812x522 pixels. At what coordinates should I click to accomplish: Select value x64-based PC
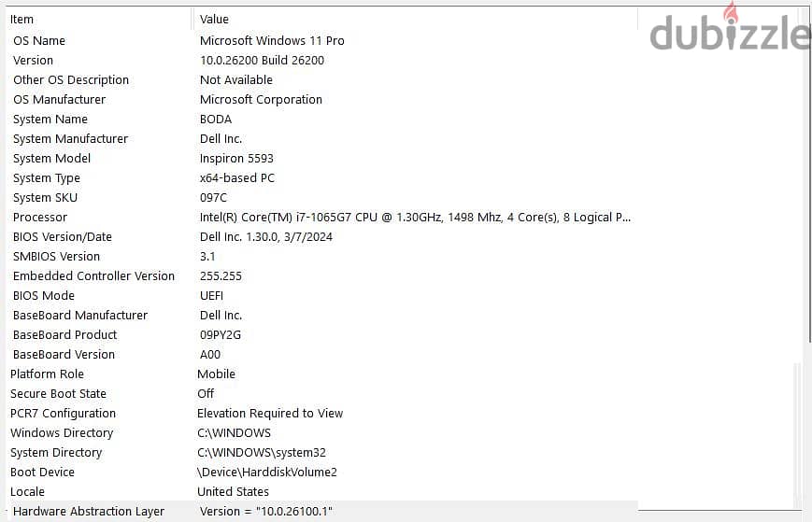click(x=237, y=178)
